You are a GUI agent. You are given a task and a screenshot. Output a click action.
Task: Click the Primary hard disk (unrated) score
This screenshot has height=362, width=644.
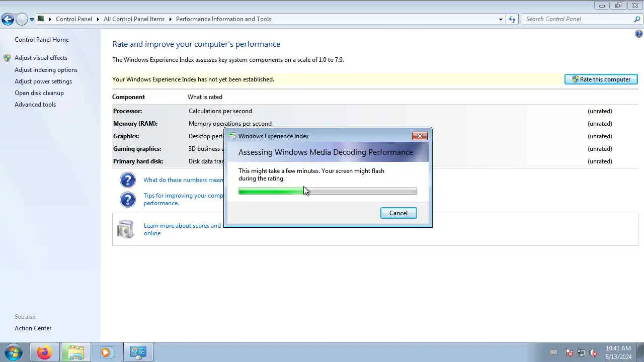tap(600, 161)
